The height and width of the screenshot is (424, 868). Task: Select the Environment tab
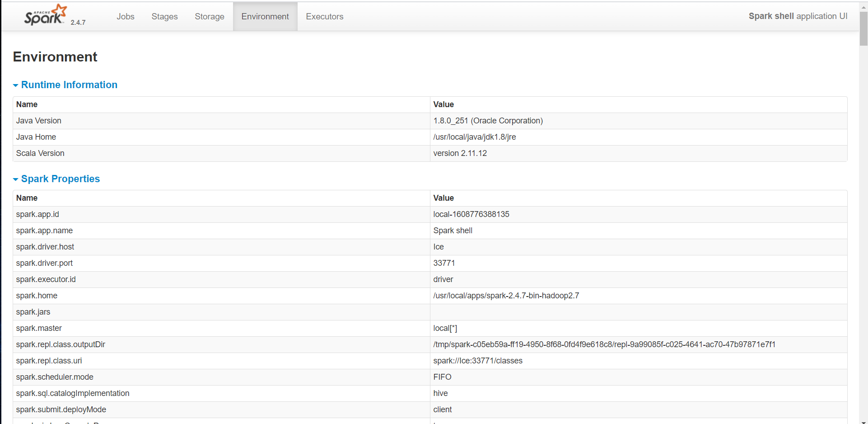point(265,16)
